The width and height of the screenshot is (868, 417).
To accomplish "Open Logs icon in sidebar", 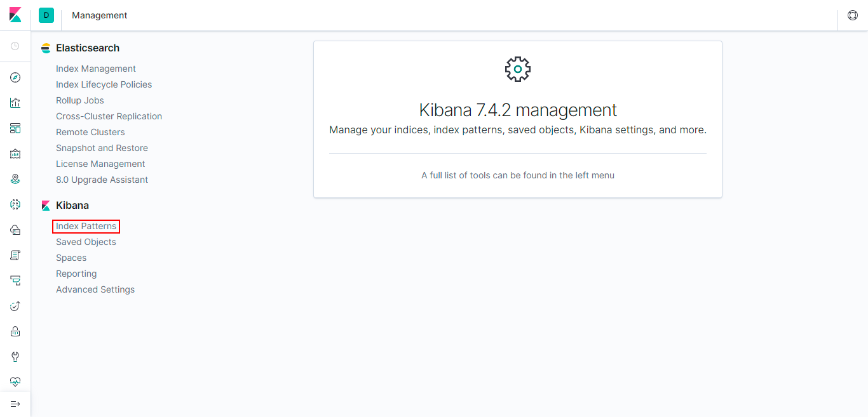I will (x=15, y=255).
